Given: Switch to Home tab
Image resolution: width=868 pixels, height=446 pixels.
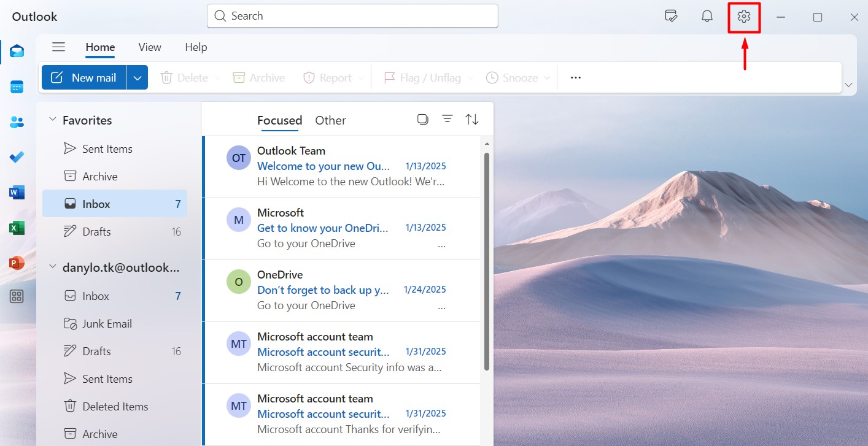Looking at the screenshot, I should 100,47.
